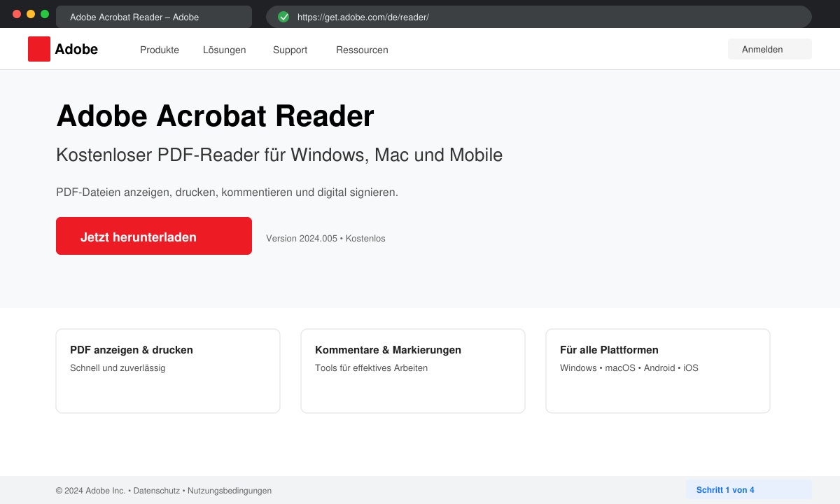Viewport: 840px width, 504px height.
Task: Click the green secure-site checkmark icon
Action: click(x=283, y=17)
